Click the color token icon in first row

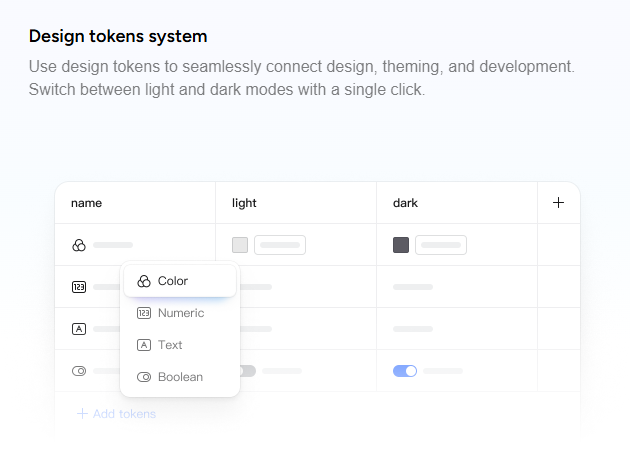(79, 245)
